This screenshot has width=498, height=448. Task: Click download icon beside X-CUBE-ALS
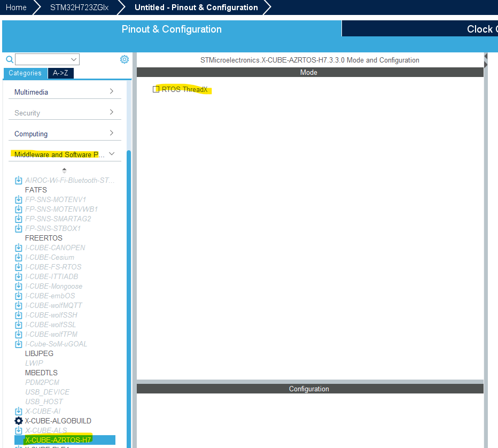click(19, 430)
